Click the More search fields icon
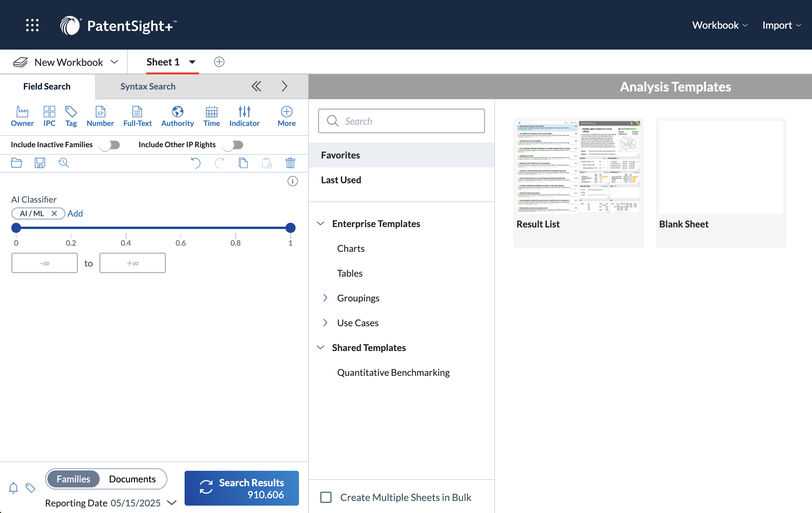 tap(286, 115)
